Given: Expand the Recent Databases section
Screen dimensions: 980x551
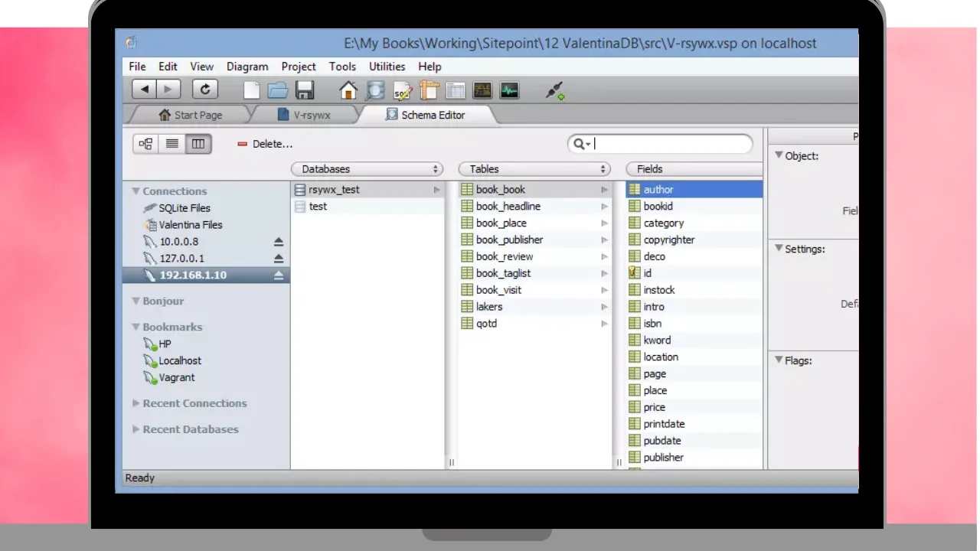Looking at the screenshot, I should (136, 429).
